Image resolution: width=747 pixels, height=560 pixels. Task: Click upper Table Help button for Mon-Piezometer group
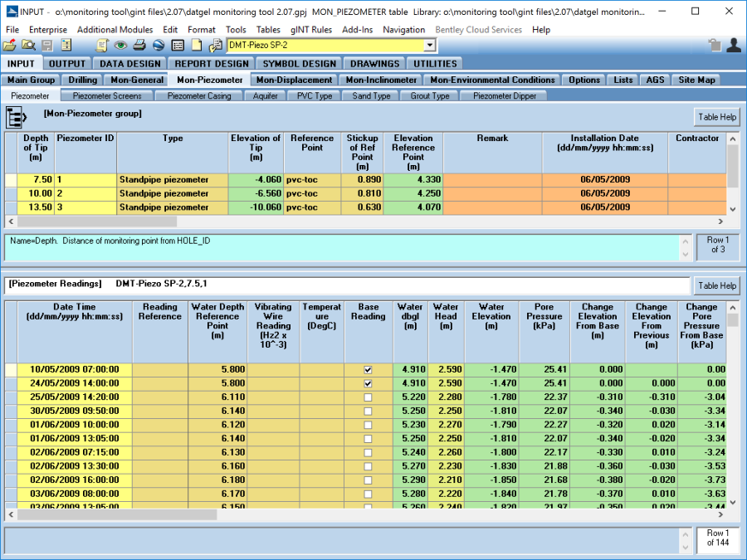[717, 117]
